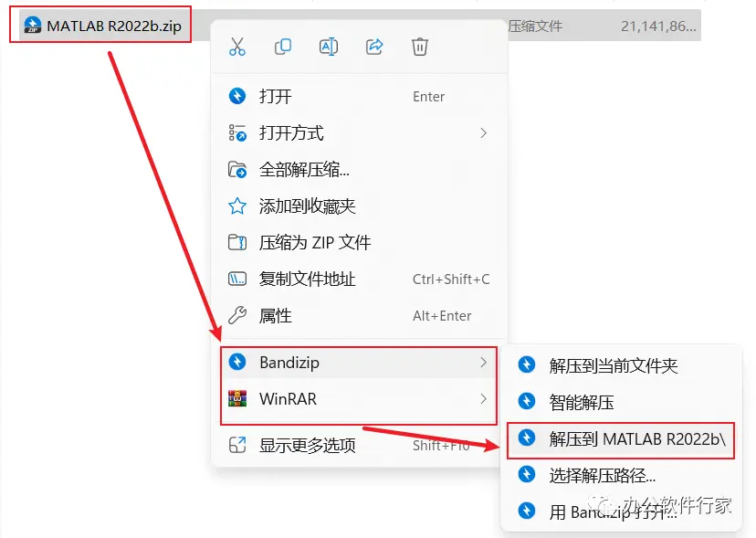Click the zip folder icon beside 压缩为 ZIP 文件

(237, 242)
